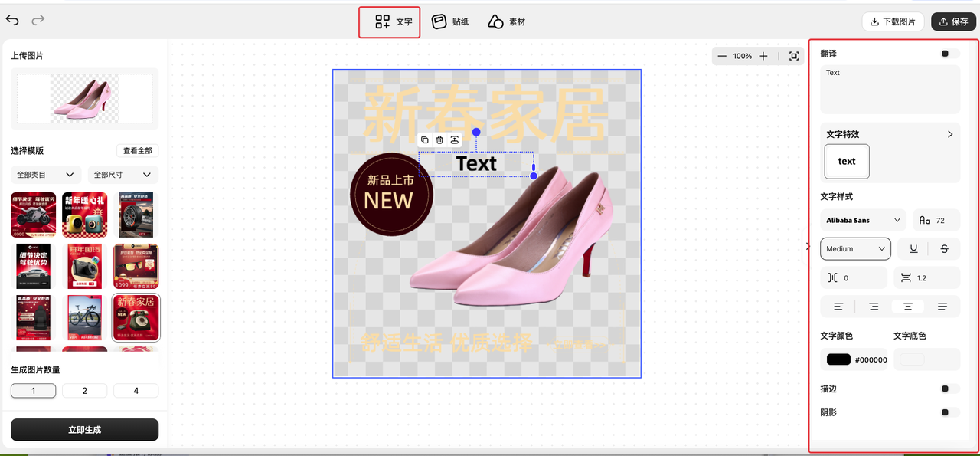The image size is (980, 456).
Task: Open the Medium font weight dropdown
Action: coord(855,248)
